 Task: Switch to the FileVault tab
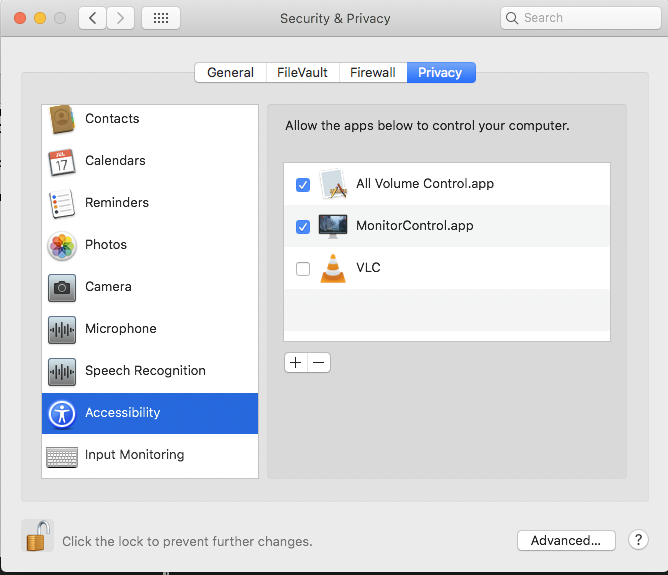tap(302, 72)
